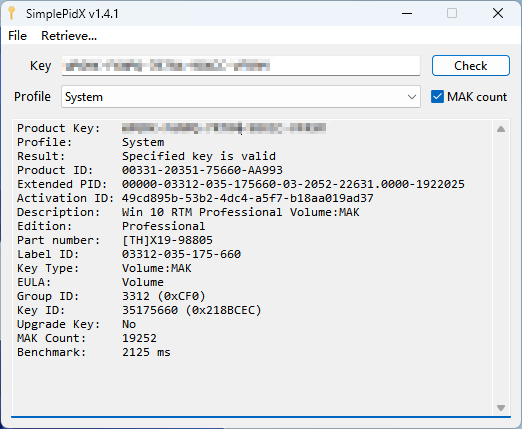This screenshot has height=429, width=522.
Task: Click the SimplePidX key icon in title bar
Action: (x=12, y=13)
